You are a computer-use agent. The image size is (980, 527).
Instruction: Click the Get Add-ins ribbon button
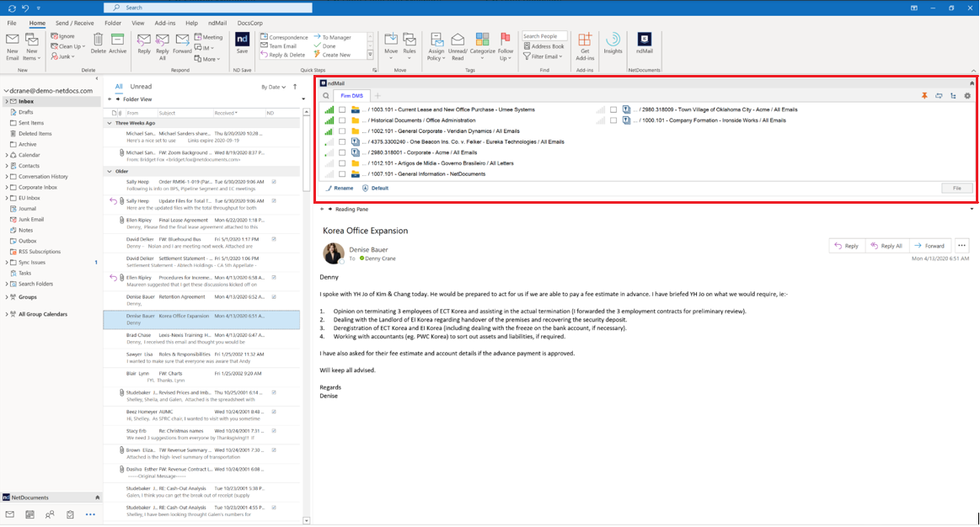[585, 47]
